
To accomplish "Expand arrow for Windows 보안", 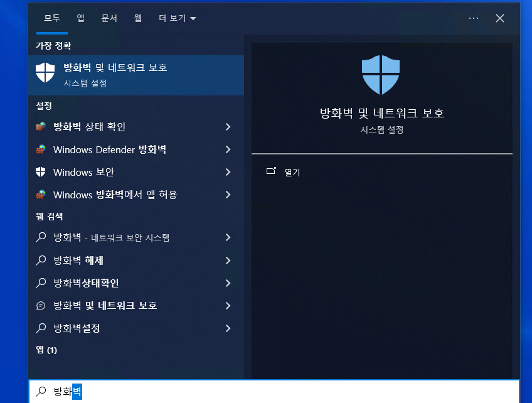I will point(228,172).
